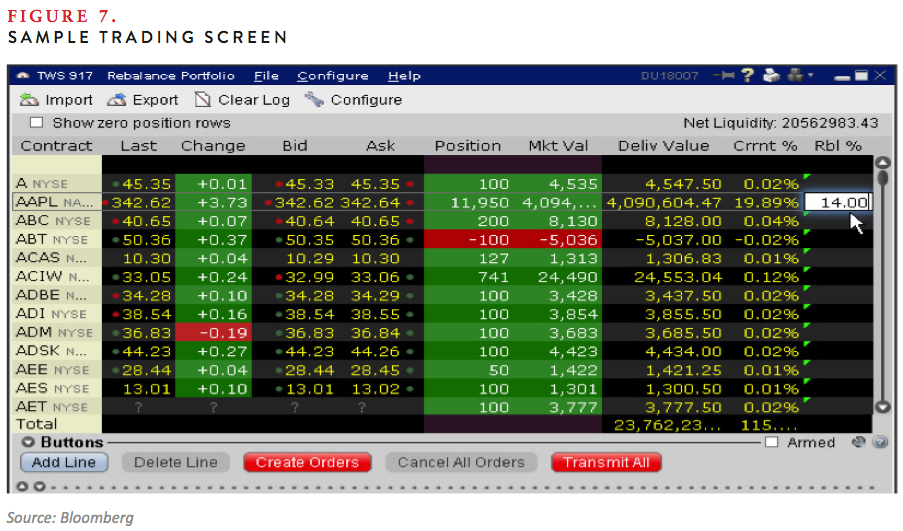Image resolution: width=903 pixels, height=531 pixels.
Task: Select the ABC NYSE contract row
Action: (x=441, y=221)
